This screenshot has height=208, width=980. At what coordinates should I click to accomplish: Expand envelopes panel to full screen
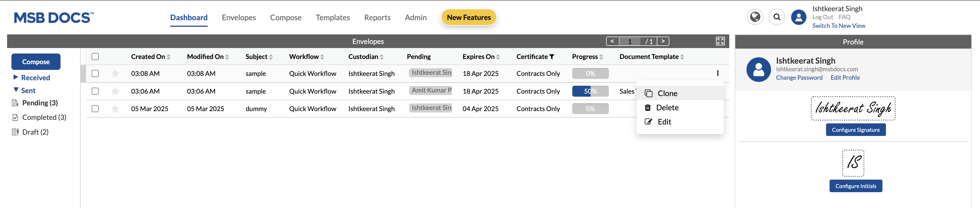tap(720, 41)
